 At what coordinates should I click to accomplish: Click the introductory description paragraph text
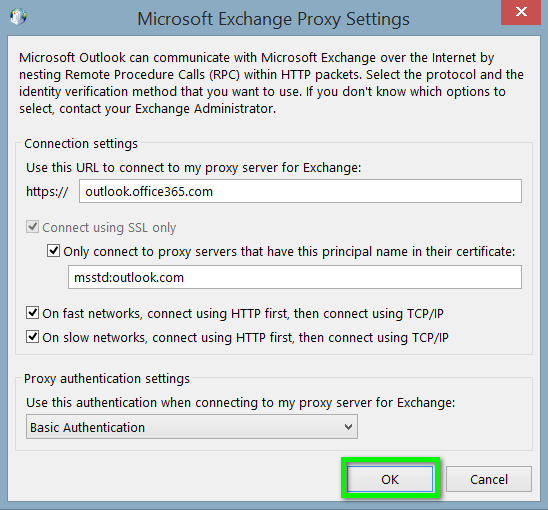pos(271,83)
